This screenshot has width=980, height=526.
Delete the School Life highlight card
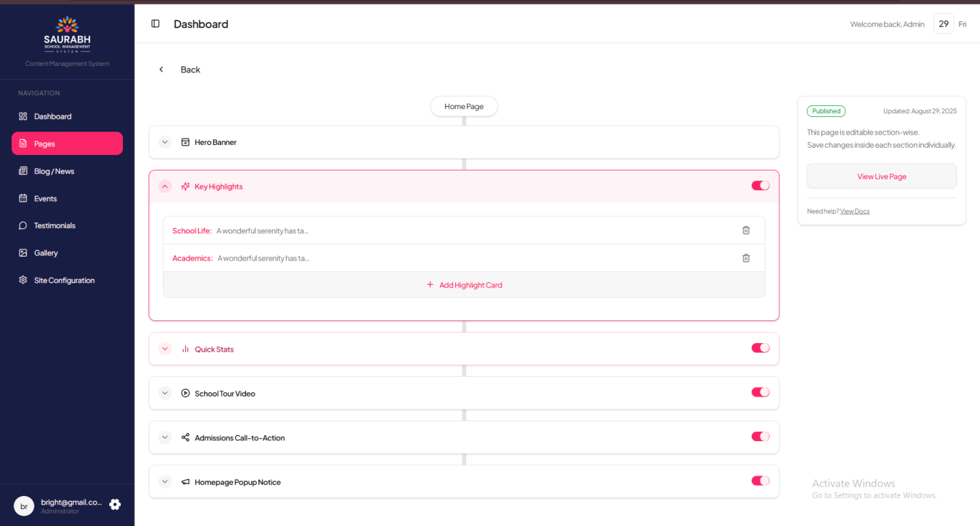746,230
